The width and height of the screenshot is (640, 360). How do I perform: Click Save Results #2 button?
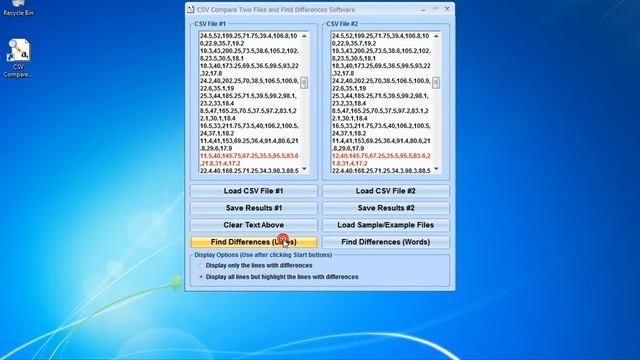(386, 208)
